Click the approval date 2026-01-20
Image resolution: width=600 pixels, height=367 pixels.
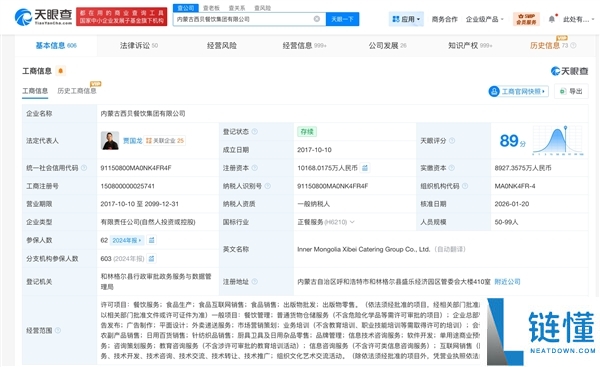[x=512, y=204]
